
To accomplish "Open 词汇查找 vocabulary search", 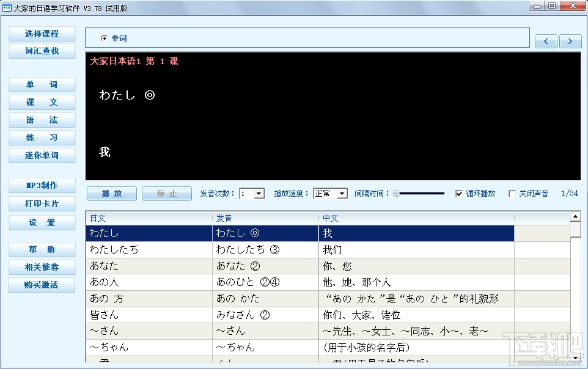I will tap(42, 51).
